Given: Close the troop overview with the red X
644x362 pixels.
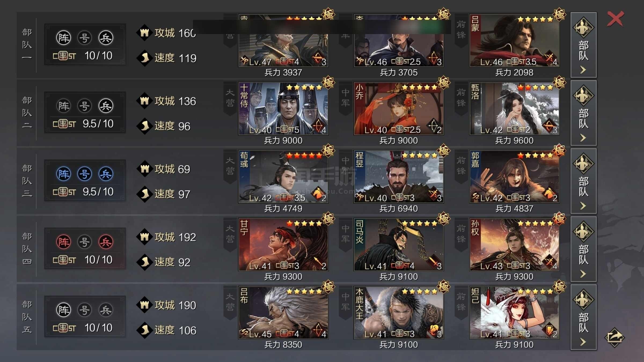Looking at the screenshot, I should [615, 19].
